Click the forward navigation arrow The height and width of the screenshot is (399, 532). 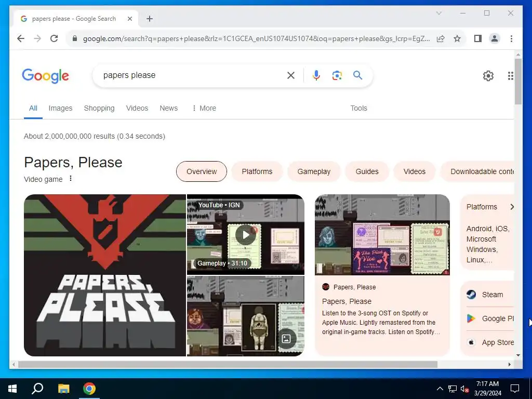(37, 38)
